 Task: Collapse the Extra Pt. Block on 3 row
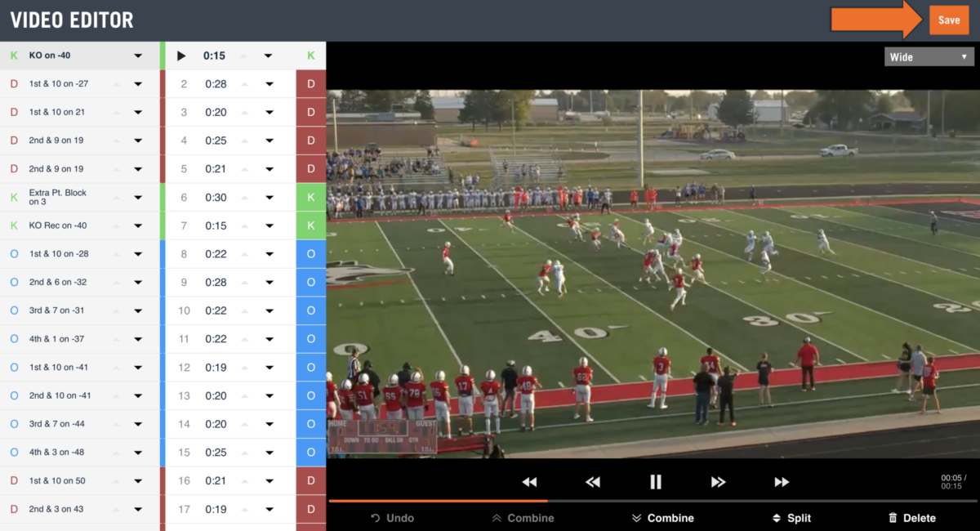(116, 196)
